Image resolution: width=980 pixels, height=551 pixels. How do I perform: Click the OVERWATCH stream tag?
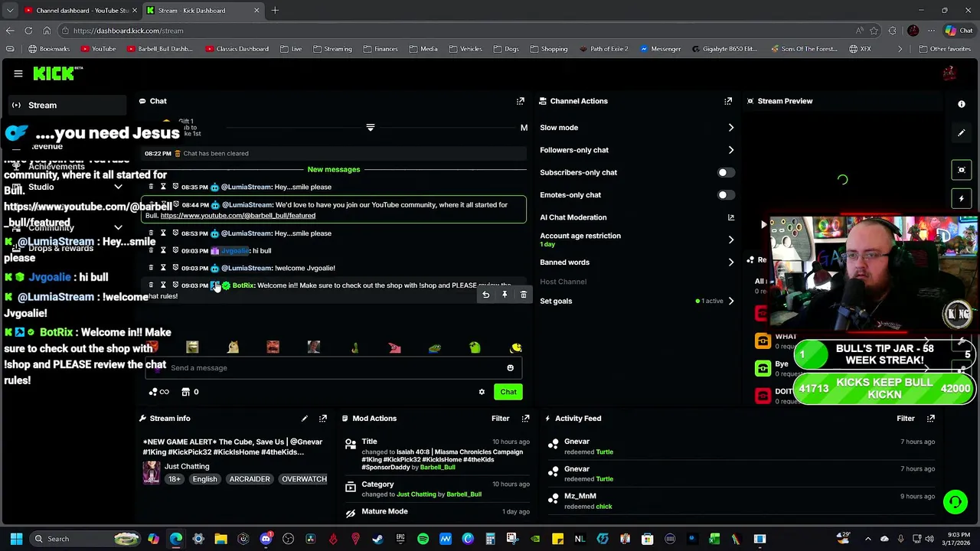pos(304,479)
